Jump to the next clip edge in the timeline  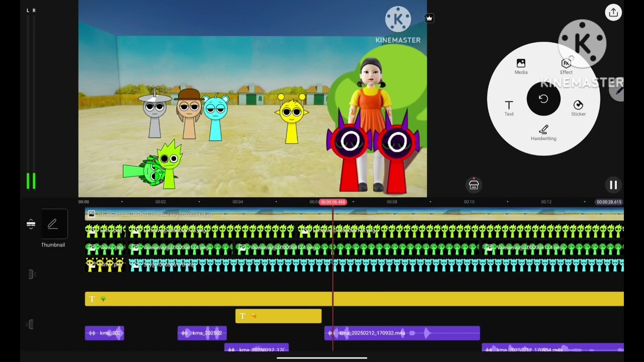(x=31, y=325)
